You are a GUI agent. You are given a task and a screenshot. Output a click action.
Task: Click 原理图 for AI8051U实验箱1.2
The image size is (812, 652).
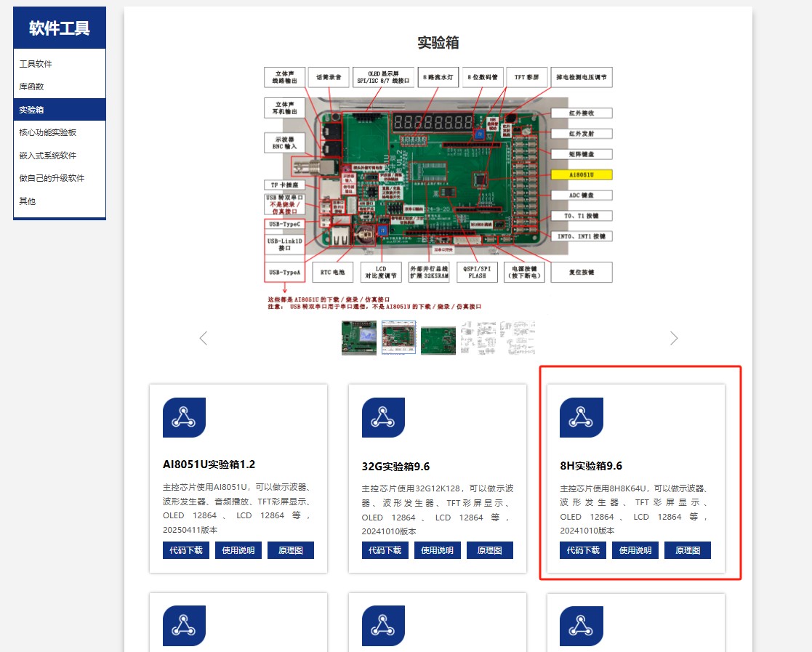(x=291, y=550)
